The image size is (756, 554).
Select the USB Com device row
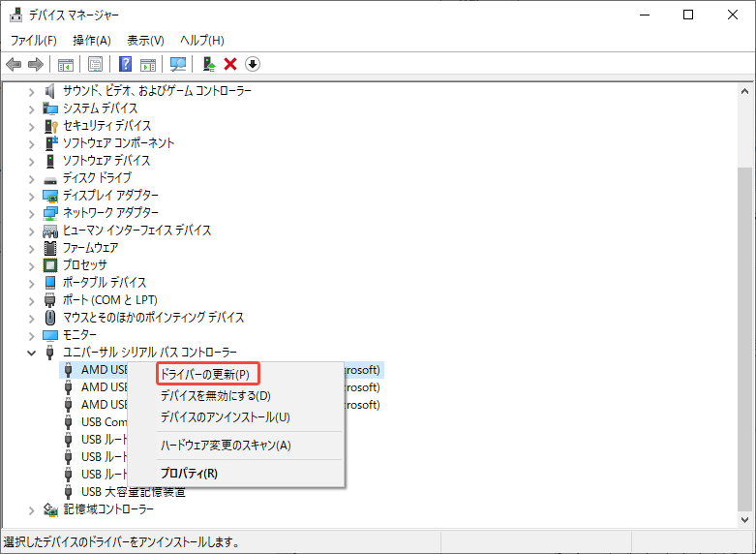click(104, 421)
